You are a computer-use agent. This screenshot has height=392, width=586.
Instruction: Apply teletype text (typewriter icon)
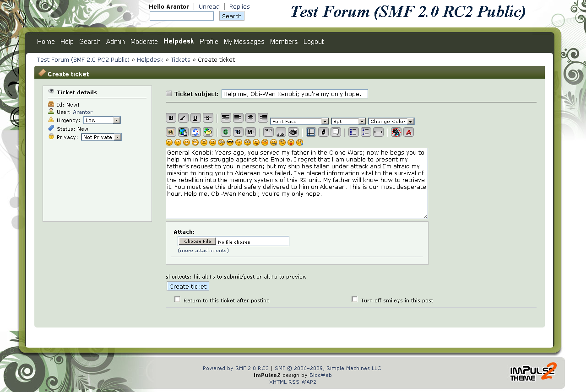tap(293, 132)
